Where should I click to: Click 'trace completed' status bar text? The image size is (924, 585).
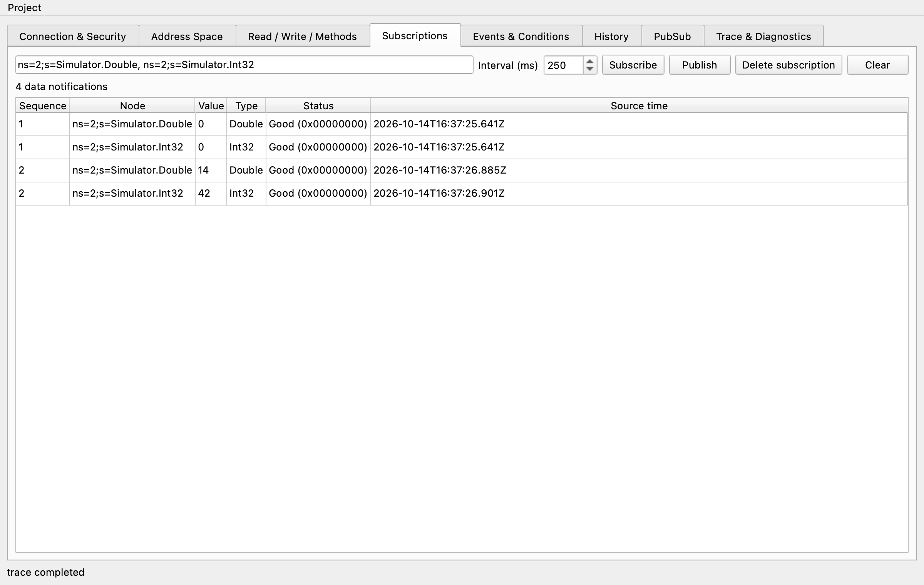click(x=46, y=572)
